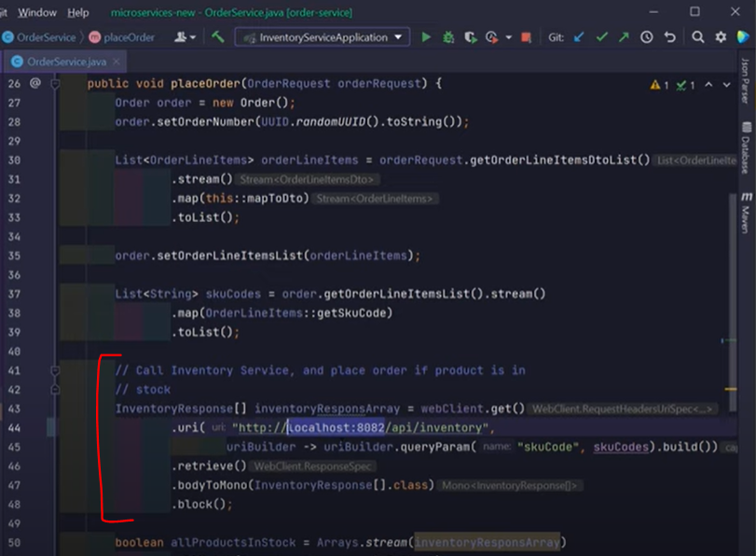Click inventoryResponsArray declaration on line 43

(327, 409)
